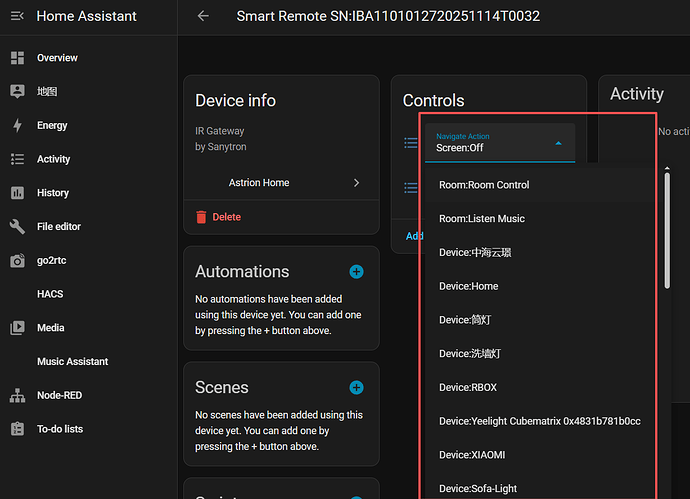This screenshot has width=690, height=499.
Task: Open the Overview sidebar label
Action: pyautogui.click(x=57, y=58)
